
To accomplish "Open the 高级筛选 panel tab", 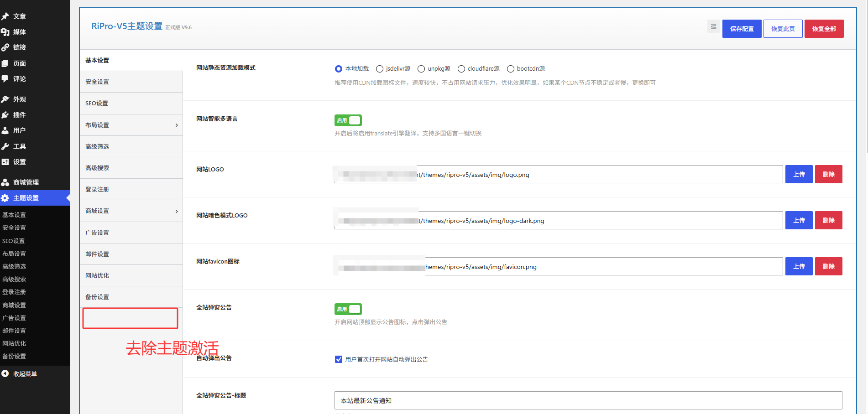I will 131,147.
